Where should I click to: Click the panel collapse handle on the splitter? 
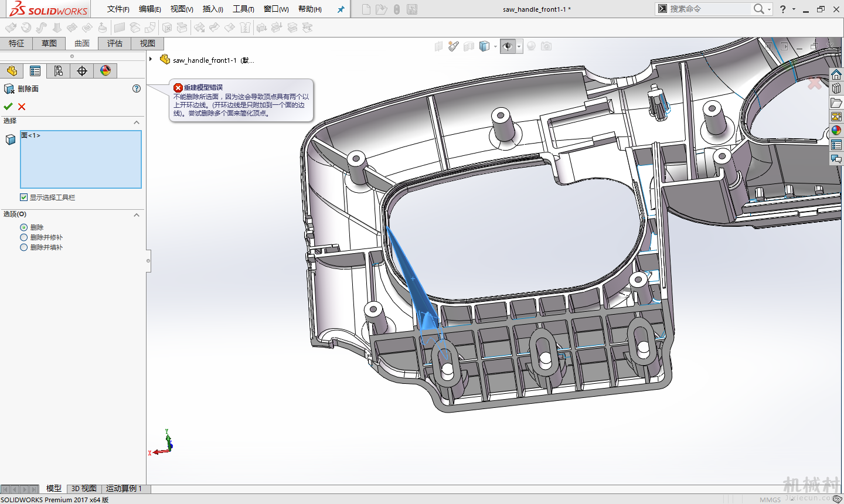[148, 261]
